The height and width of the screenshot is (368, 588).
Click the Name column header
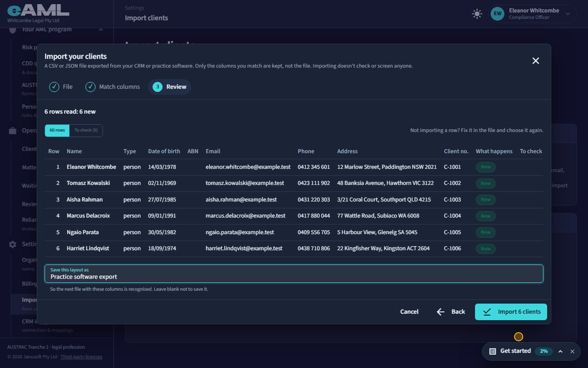74,151
